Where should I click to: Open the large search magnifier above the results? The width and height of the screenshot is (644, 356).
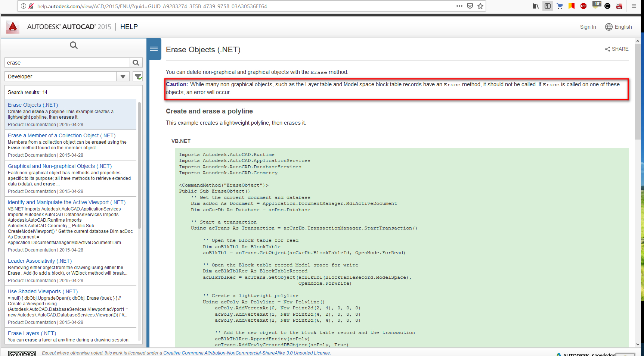tap(74, 45)
